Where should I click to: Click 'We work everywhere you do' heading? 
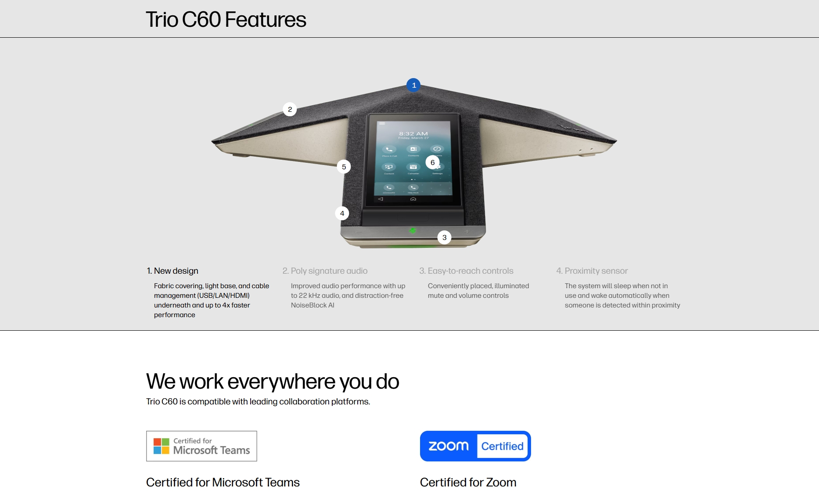coord(273,381)
